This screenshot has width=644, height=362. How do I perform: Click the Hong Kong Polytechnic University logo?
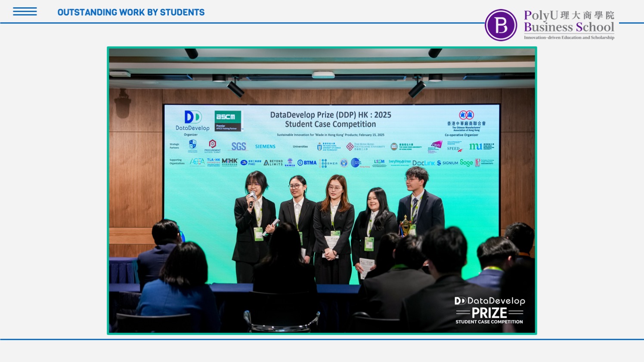click(x=365, y=147)
